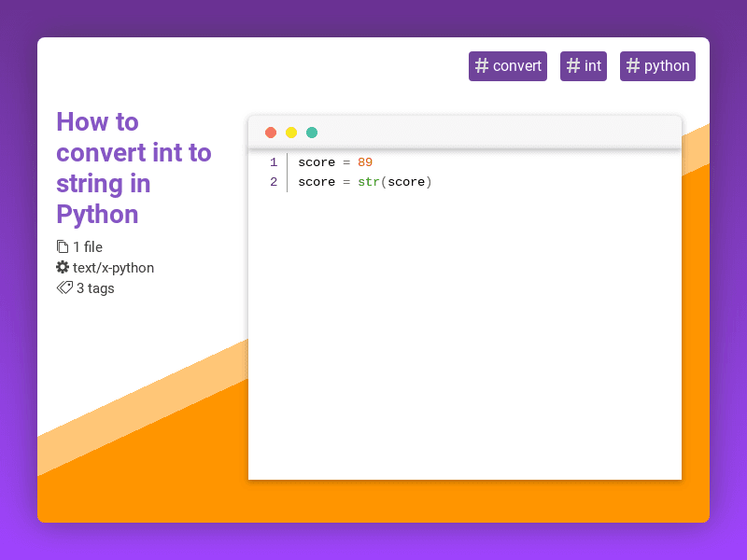Click the yellow traffic-light dot on the code window

tap(290, 132)
